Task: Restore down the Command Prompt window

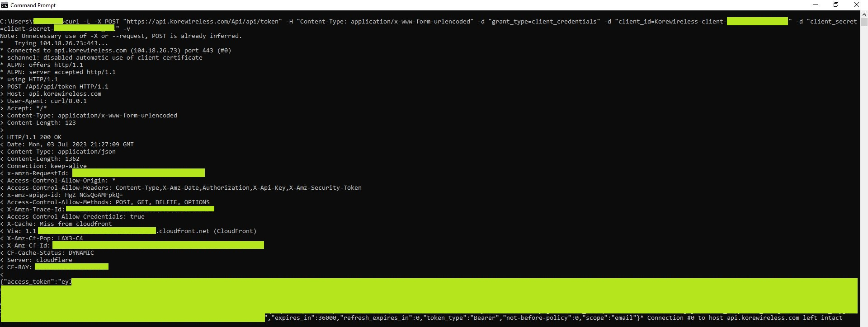Action: pyautogui.click(x=836, y=5)
